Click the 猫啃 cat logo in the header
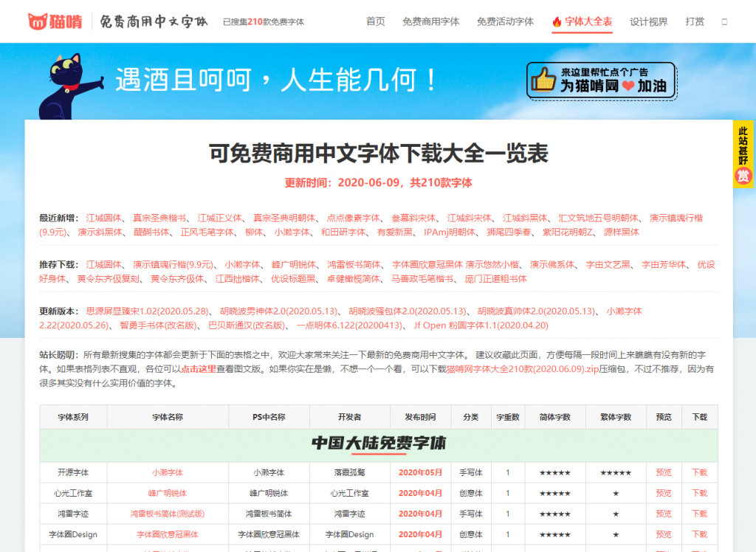This screenshot has height=552, width=756. pos(55,21)
